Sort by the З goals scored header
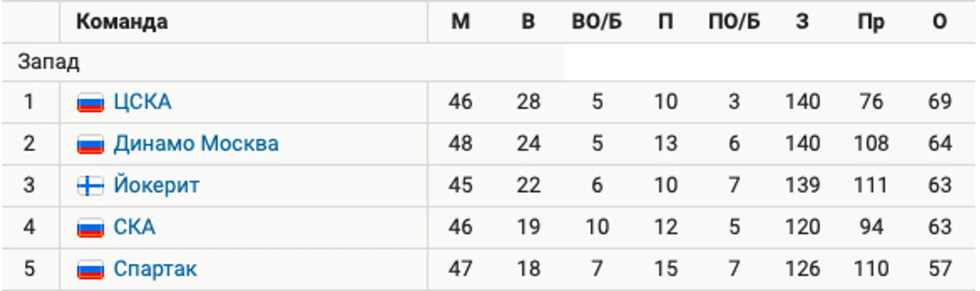This screenshot has width=980, height=291. (x=802, y=22)
